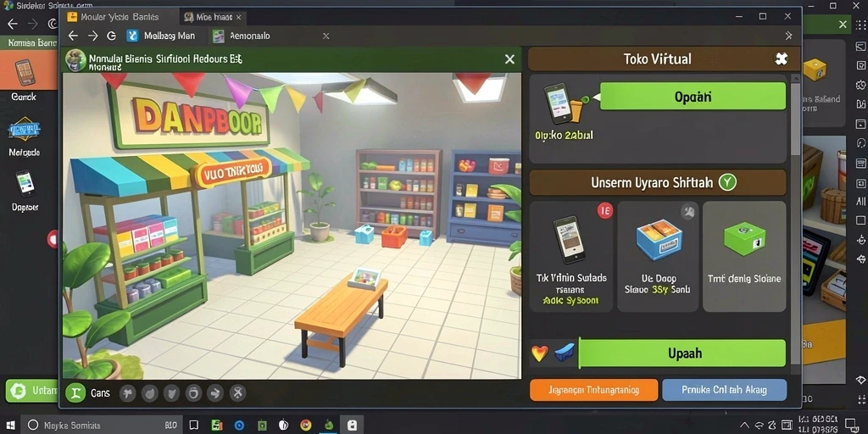The height and width of the screenshot is (434, 868).
Task: Click the green Opaah button
Action: click(x=693, y=97)
